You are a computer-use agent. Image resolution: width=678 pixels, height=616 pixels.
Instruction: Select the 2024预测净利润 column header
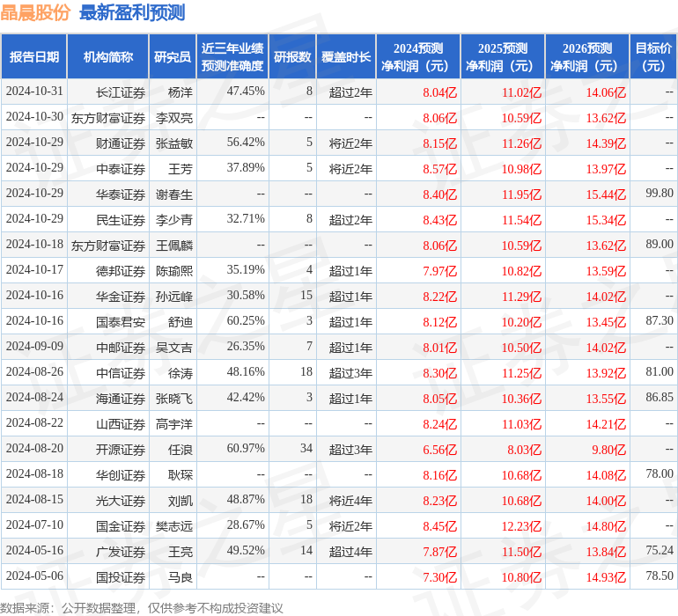click(x=418, y=56)
